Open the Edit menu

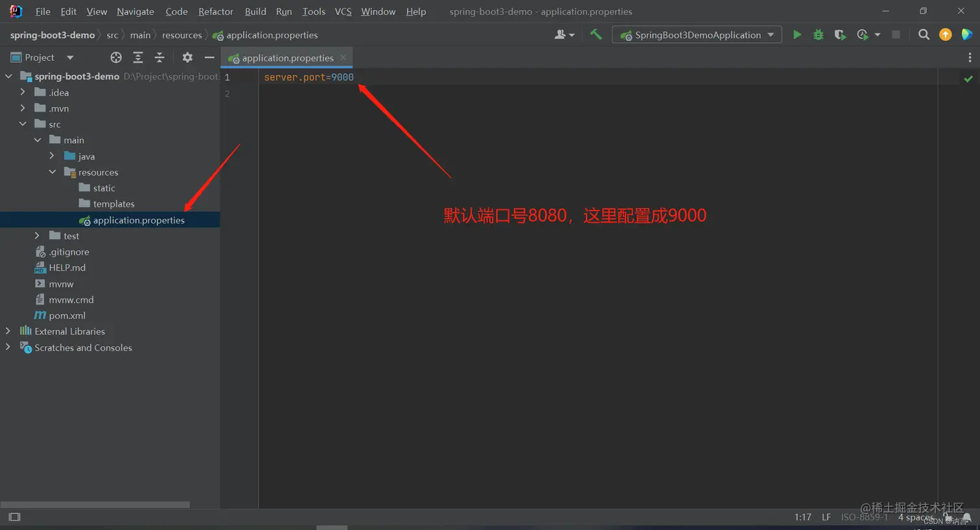[68, 12]
